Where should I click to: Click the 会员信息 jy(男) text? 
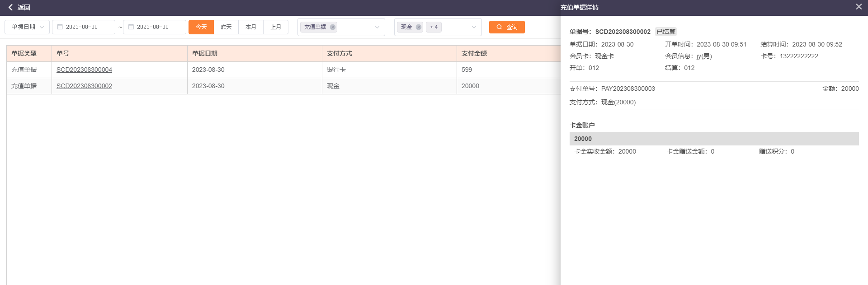[x=689, y=56]
